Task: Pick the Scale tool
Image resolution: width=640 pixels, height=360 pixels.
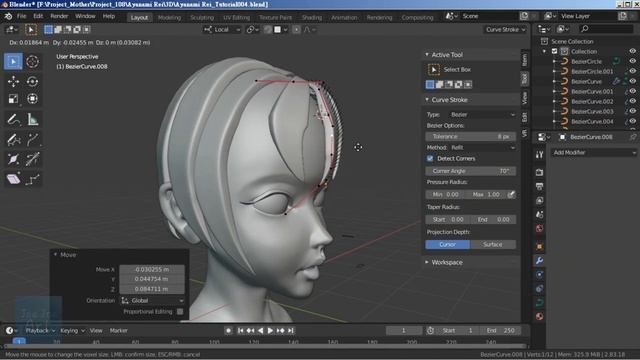Action: pos(13,99)
